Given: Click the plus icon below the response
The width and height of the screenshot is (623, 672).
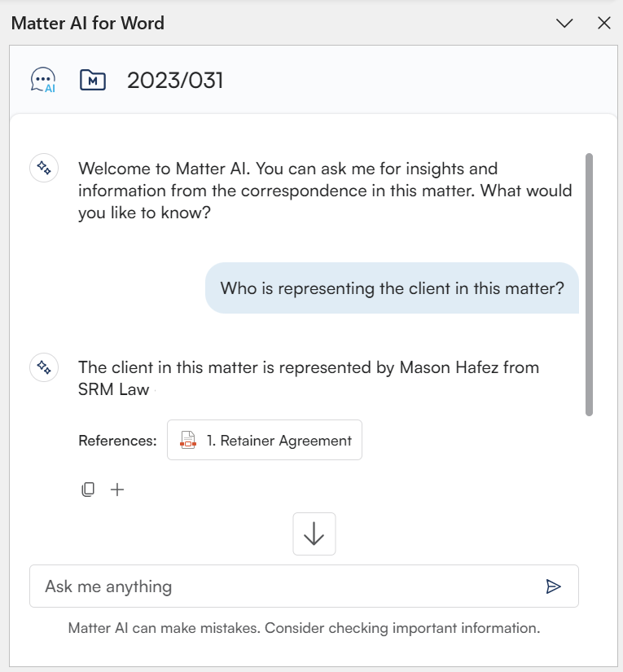Looking at the screenshot, I should pyautogui.click(x=117, y=490).
